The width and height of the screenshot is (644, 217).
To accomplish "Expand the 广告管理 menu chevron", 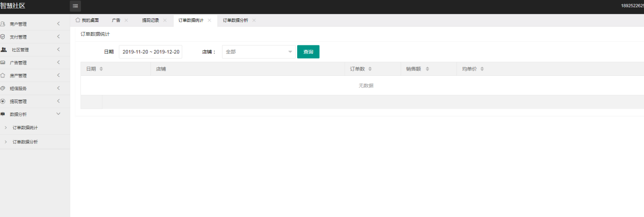I will 58,63.
